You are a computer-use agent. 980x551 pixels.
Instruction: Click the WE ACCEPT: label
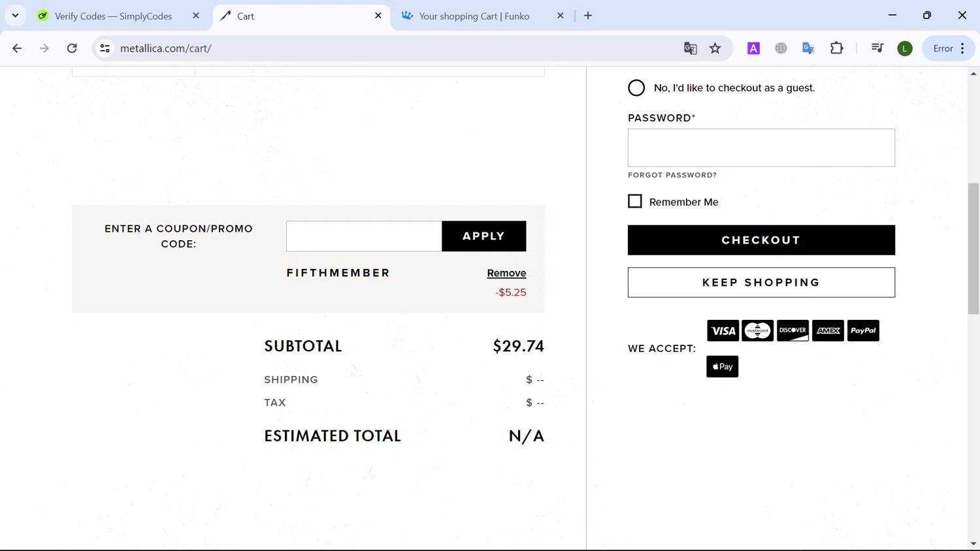(662, 349)
